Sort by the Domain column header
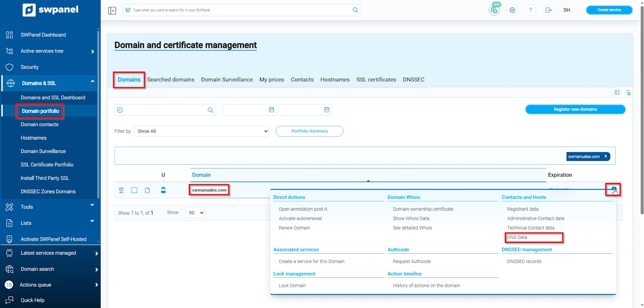644x308 pixels. 201,175
